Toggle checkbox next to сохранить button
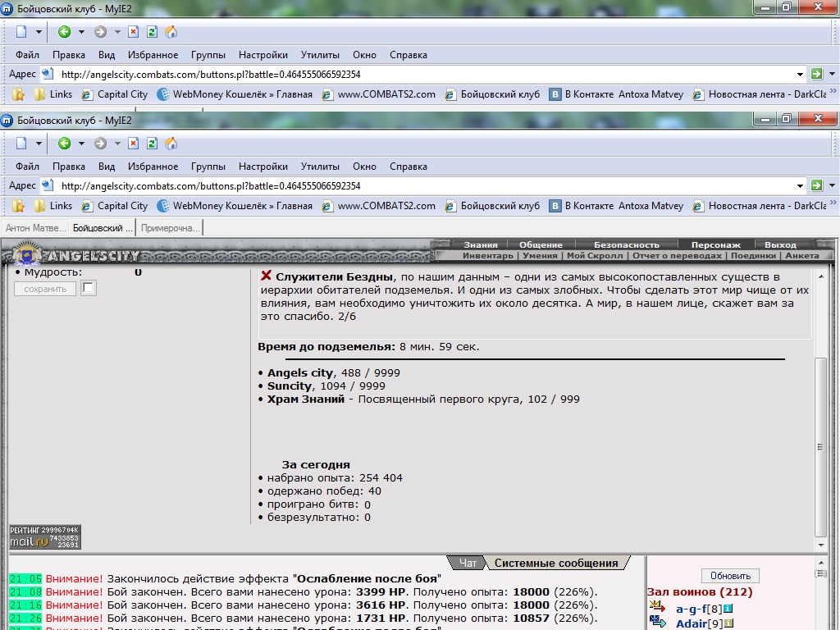 point(89,288)
